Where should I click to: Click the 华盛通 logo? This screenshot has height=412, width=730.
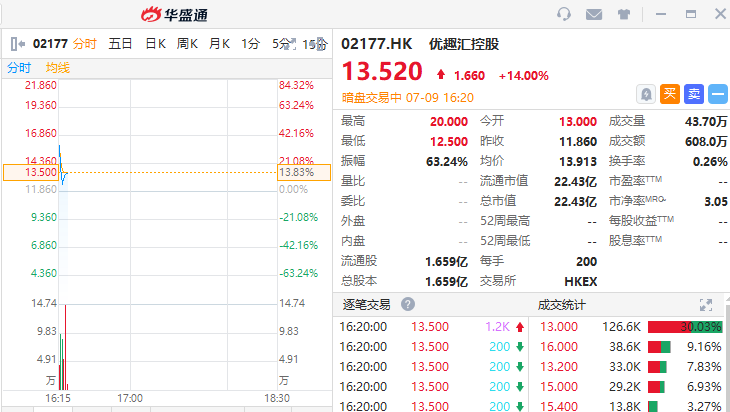tap(174, 14)
